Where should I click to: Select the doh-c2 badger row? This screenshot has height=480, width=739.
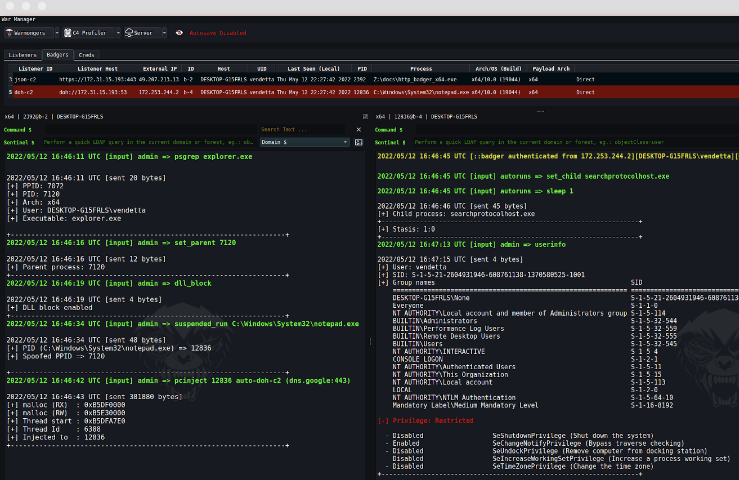click(370, 92)
